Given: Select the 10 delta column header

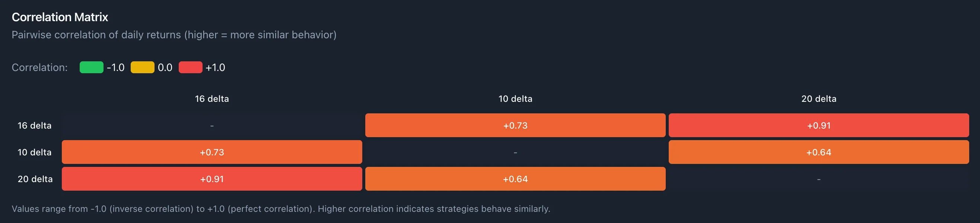Looking at the screenshot, I should click(515, 99).
